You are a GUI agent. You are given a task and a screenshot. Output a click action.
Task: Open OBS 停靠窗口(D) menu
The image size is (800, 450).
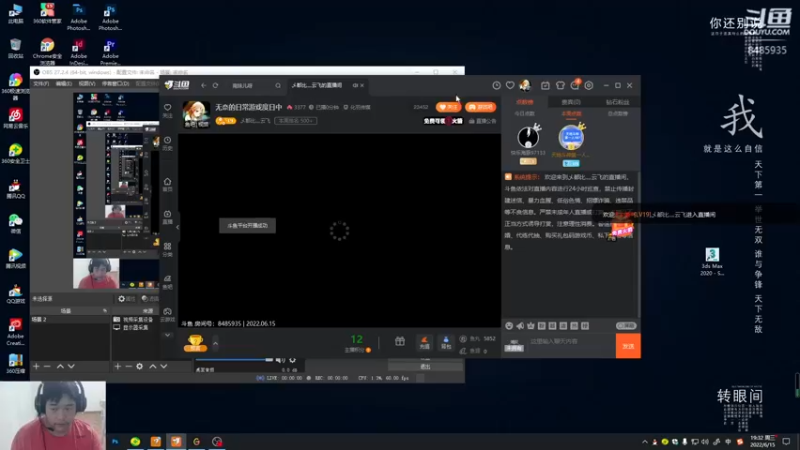click(116, 84)
